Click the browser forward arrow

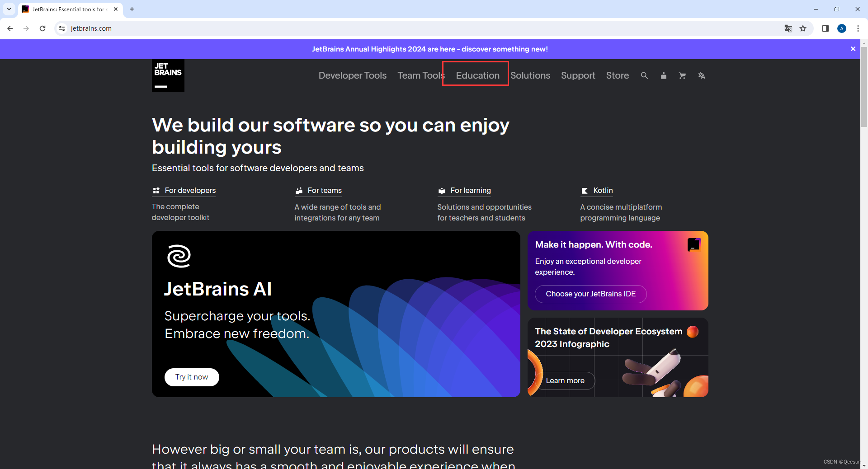[x=26, y=28]
